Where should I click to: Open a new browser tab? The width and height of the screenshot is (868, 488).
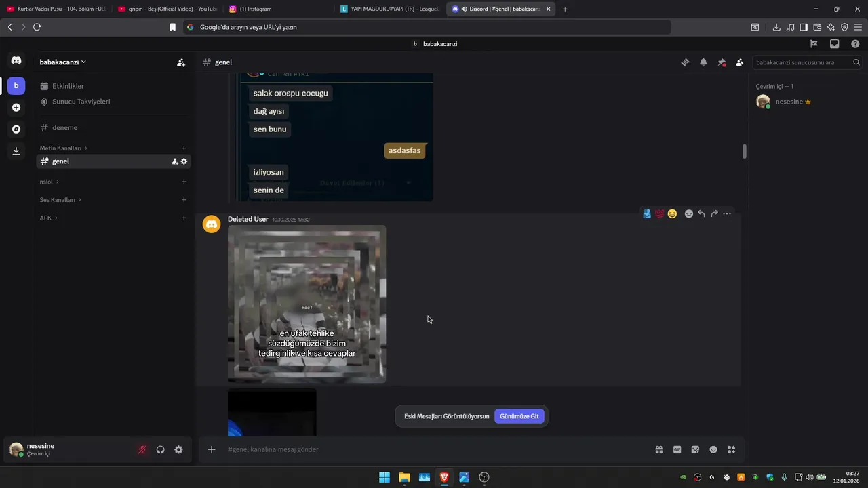click(x=565, y=9)
